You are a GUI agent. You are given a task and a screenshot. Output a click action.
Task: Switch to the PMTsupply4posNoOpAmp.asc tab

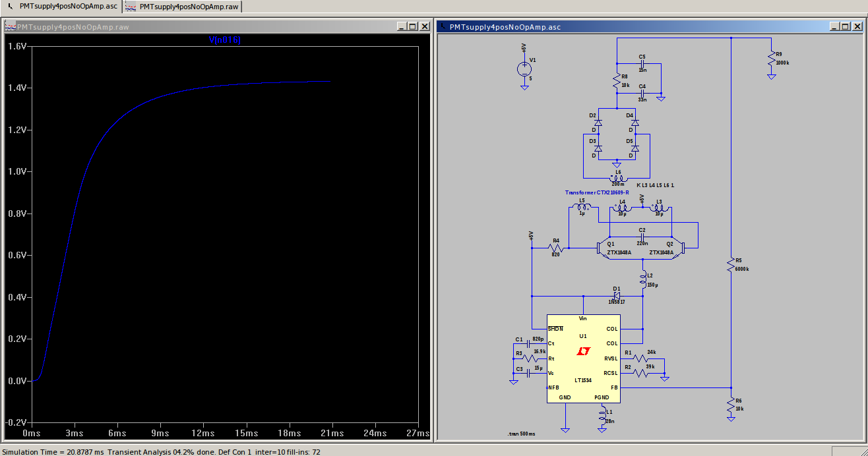coord(63,7)
